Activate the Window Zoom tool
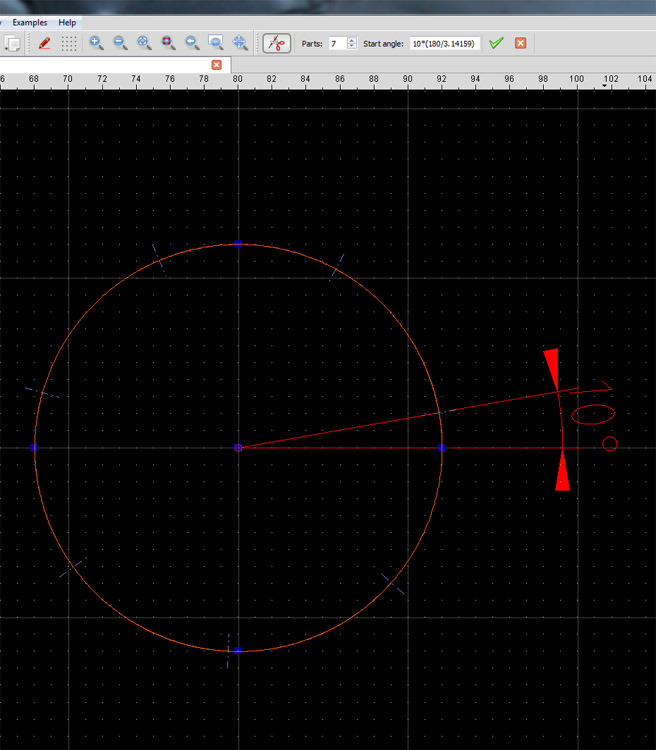656x750 pixels. (216, 43)
